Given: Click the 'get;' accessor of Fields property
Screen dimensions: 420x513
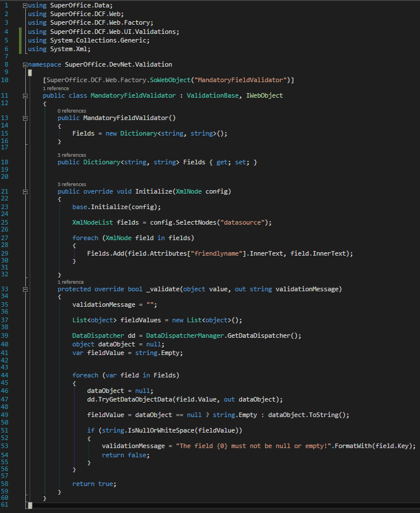Looking at the screenshot, I should (224, 162).
